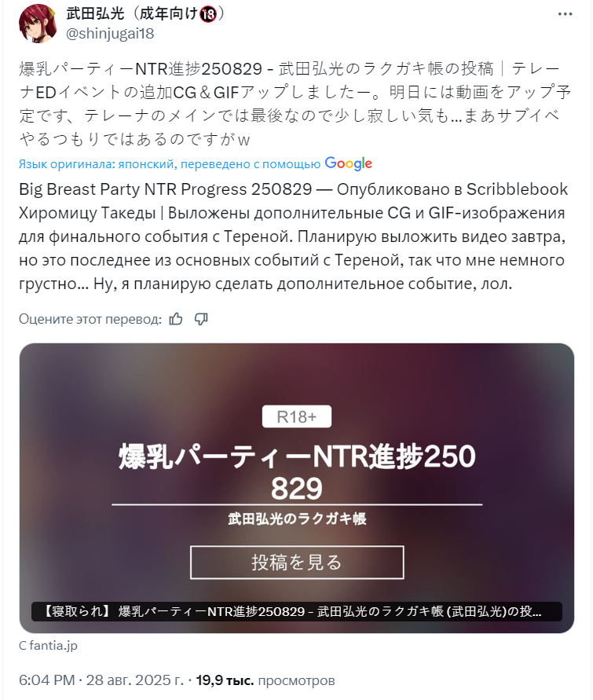The height and width of the screenshot is (700, 593).
Task: Open the fantia link card preview image
Action: (297, 488)
